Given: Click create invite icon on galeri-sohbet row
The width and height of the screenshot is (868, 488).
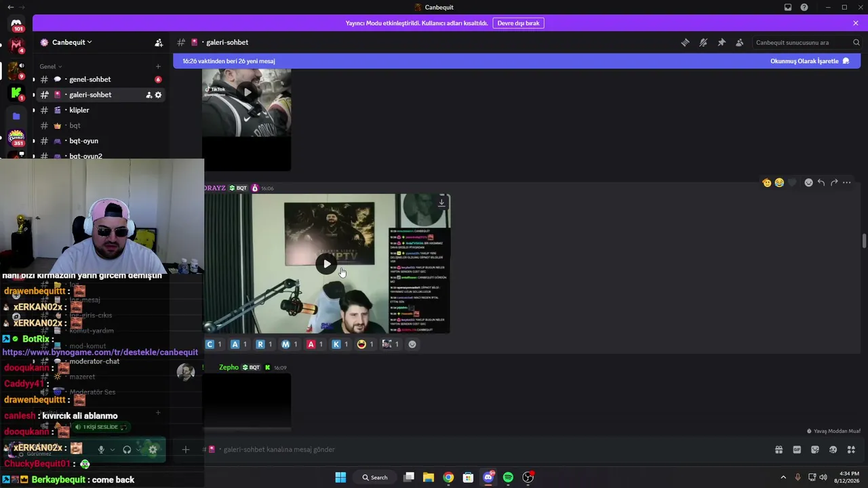Looking at the screenshot, I should (149, 95).
